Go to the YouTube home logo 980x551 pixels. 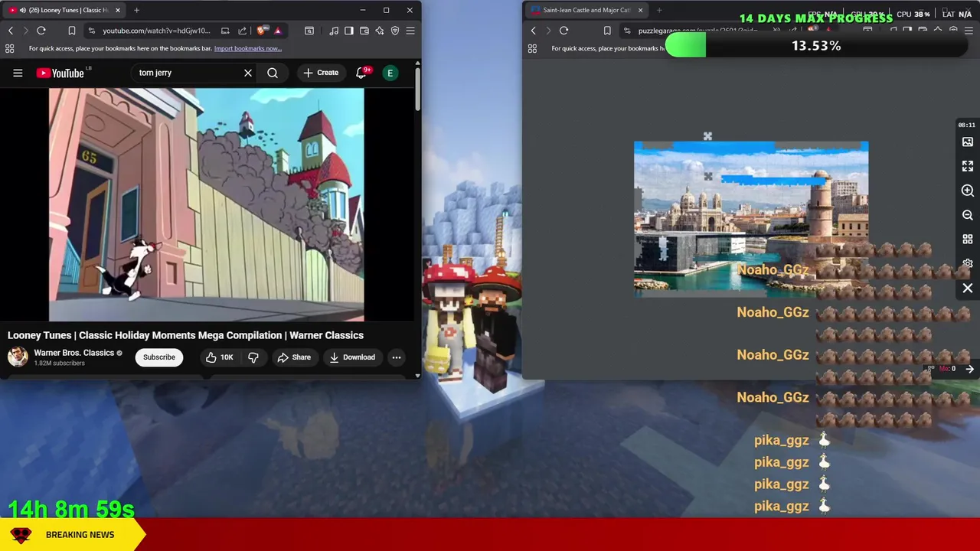click(60, 73)
